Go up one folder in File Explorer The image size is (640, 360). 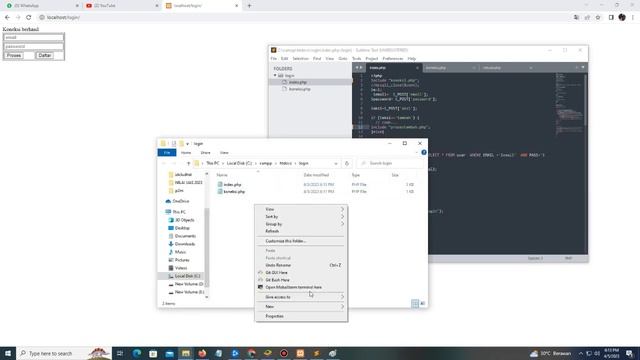click(x=188, y=163)
